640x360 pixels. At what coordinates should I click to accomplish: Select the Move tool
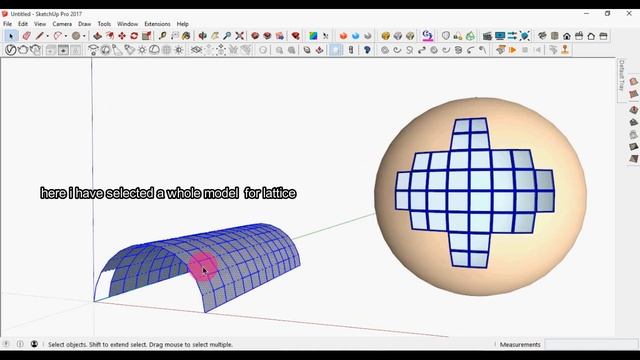click(122, 36)
